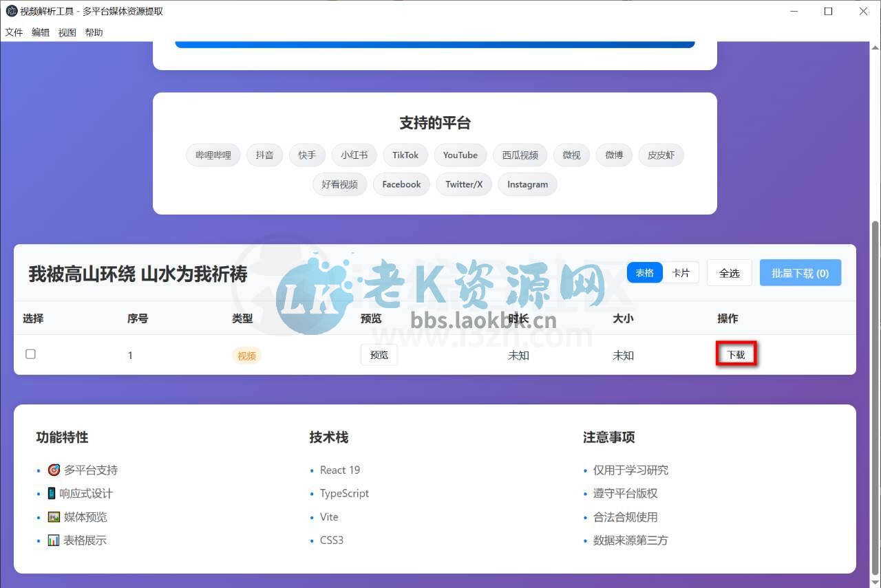Click the 数据来源第三方 note
Image resolution: width=881 pixels, height=588 pixels.
(x=630, y=540)
